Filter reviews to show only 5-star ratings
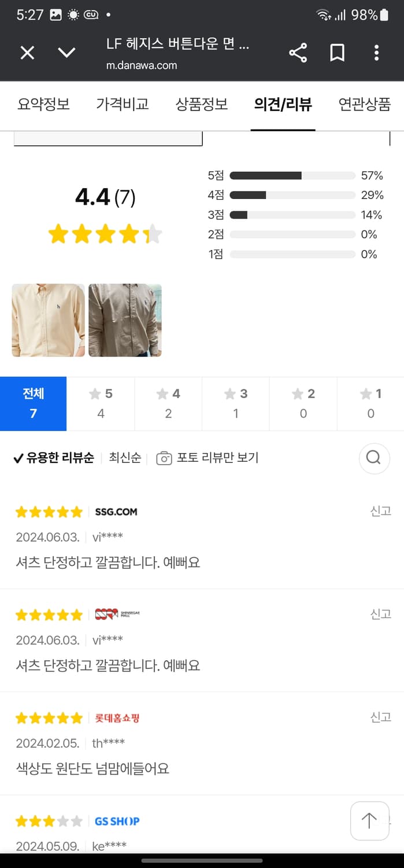The width and height of the screenshot is (404, 868). pos(101,403)
